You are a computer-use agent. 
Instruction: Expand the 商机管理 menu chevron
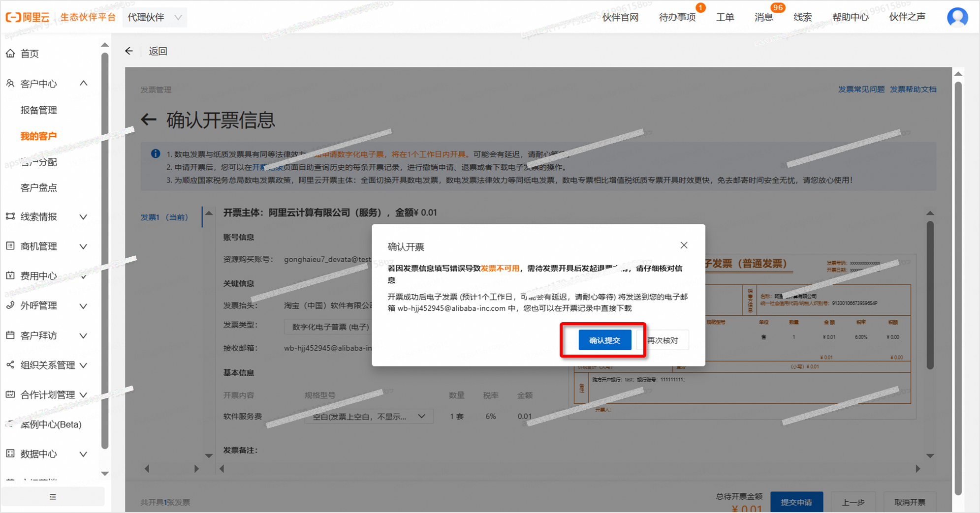click(x=84, y=246)
